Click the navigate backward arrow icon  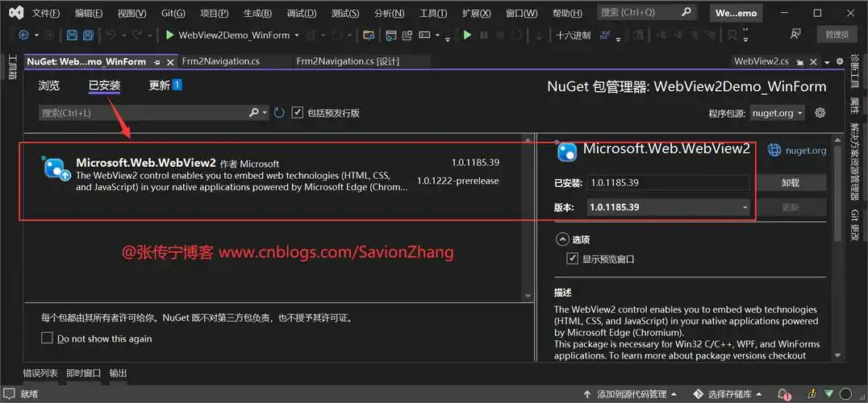point(24,35)
